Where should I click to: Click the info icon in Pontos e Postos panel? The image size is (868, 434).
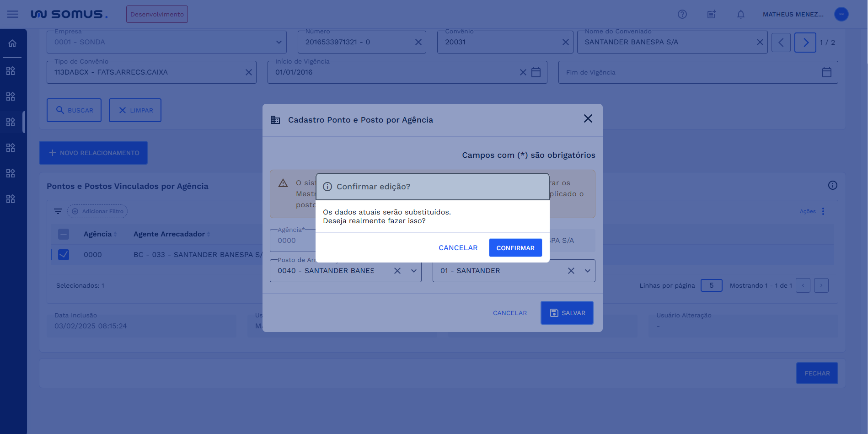[832, 185]
